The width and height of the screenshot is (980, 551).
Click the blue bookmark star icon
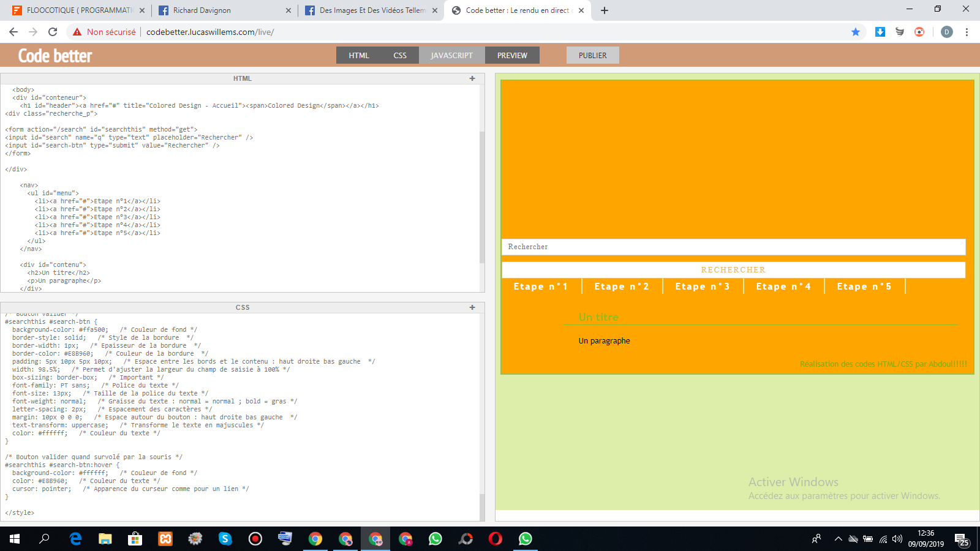[x=856, y=32]
